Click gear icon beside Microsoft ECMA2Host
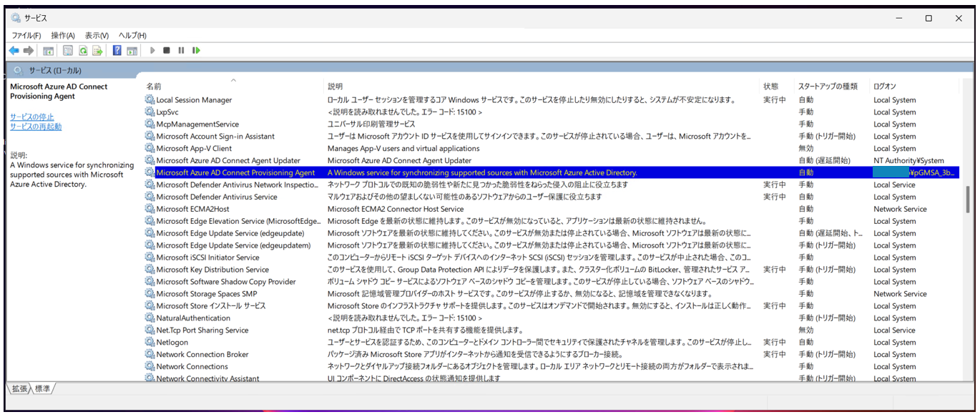The width and height of the screenshot is (980, 417). 150,209
